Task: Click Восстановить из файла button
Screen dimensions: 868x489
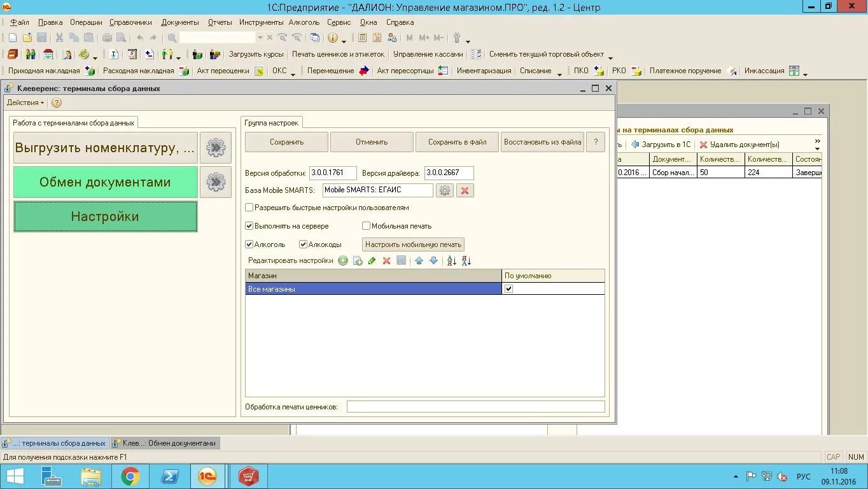Action: pyautogui.click(x=543, y=142)
